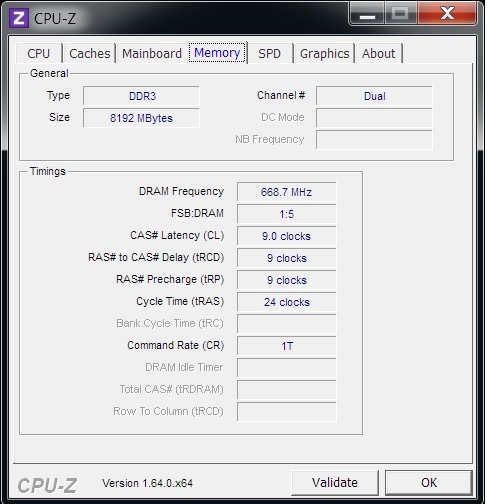Image resolution: width=487 pixels, height=504 pixels.
Task: Click the greyed DC Mode label
Action: (x=283, y=117)
